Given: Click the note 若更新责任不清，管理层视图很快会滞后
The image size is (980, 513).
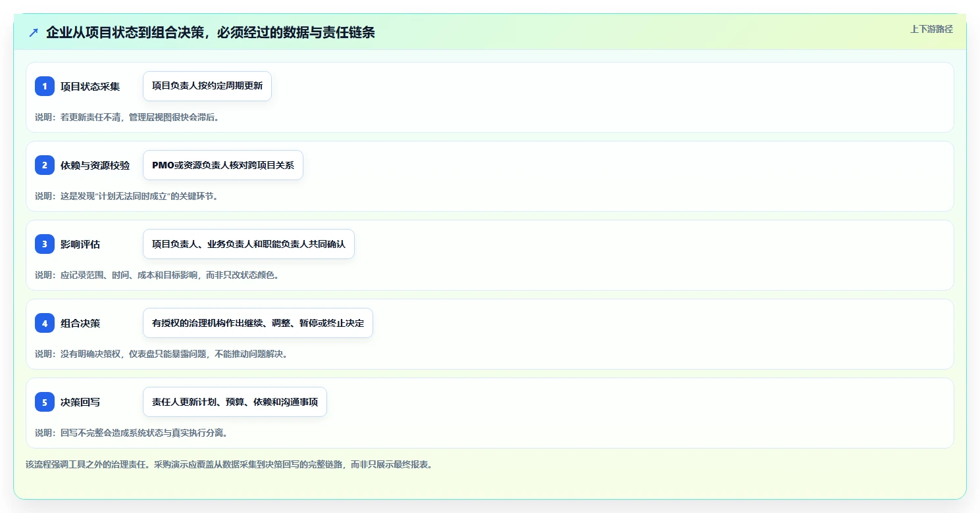Looking at the screenshot, I should pos(127,117).
